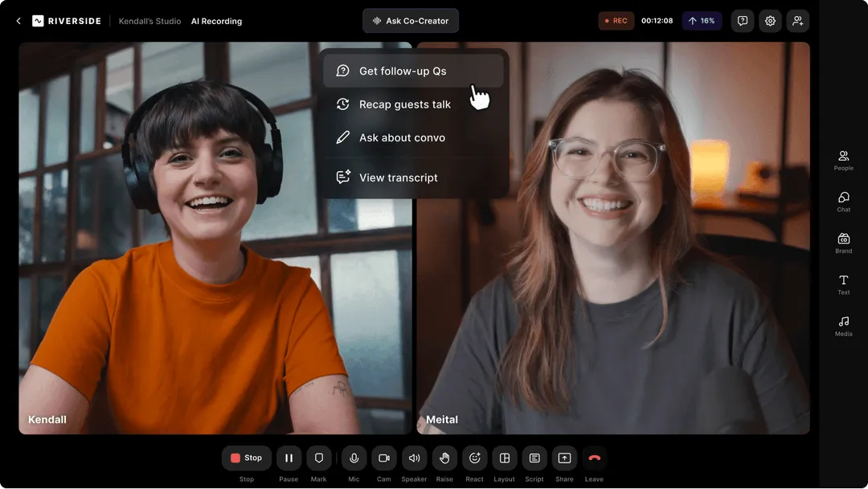Invite people with the add-person icon
The height and width of the screenshot is (489, 868).
798,20
